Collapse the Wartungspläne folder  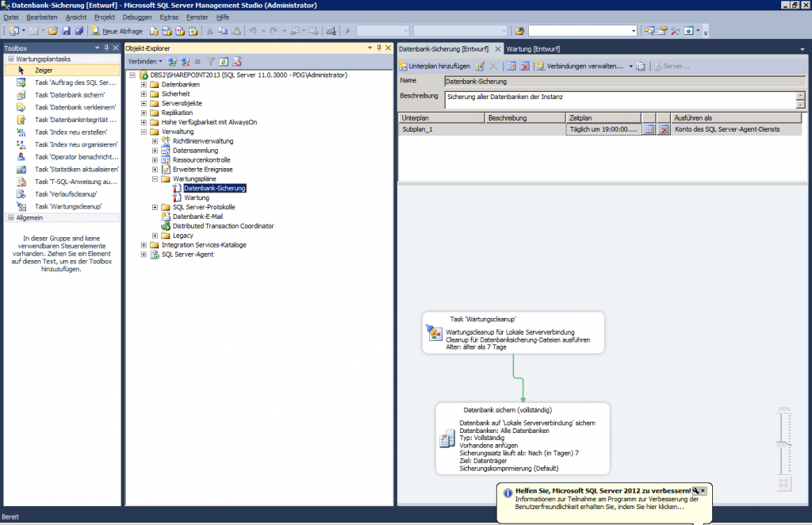155,178
